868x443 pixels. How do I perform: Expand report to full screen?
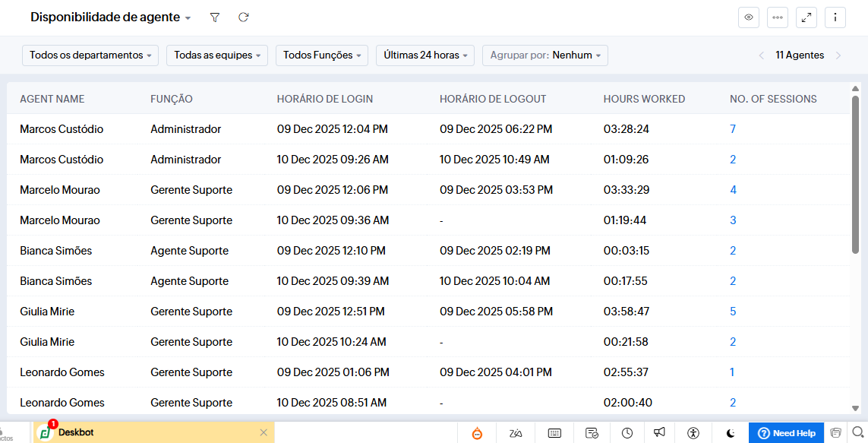[806, 17]
